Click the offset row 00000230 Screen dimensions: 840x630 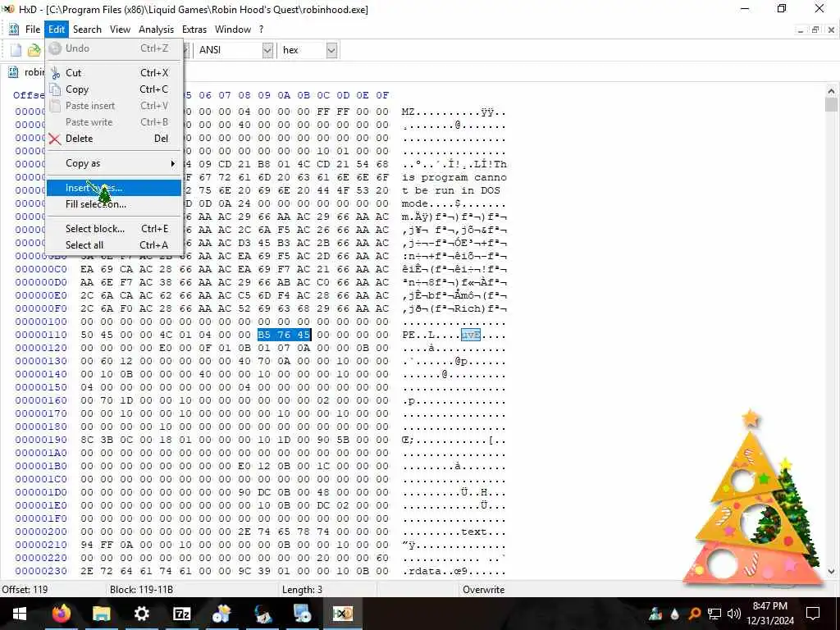[41, 571]
